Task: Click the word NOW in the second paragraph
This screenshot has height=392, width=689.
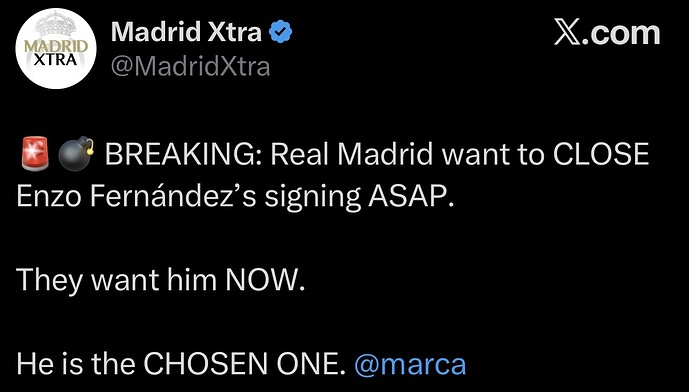Action: 264,280
